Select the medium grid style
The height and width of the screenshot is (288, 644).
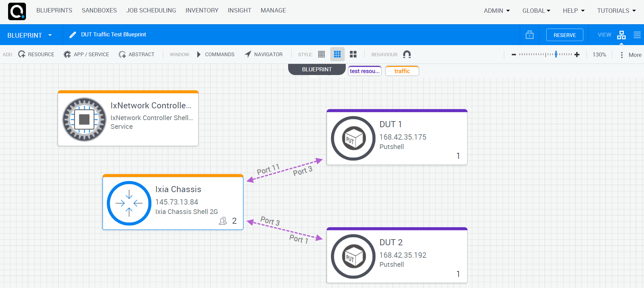(x=337, y=54)
